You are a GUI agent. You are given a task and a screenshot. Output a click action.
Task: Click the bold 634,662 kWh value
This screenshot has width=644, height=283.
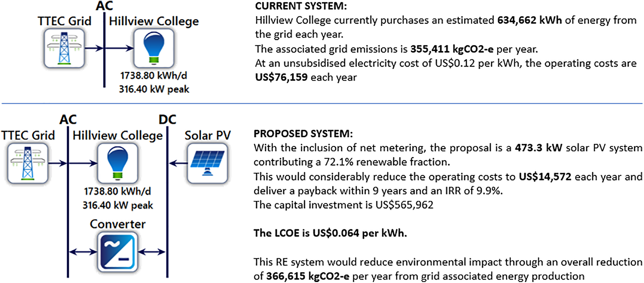[529, 20]
